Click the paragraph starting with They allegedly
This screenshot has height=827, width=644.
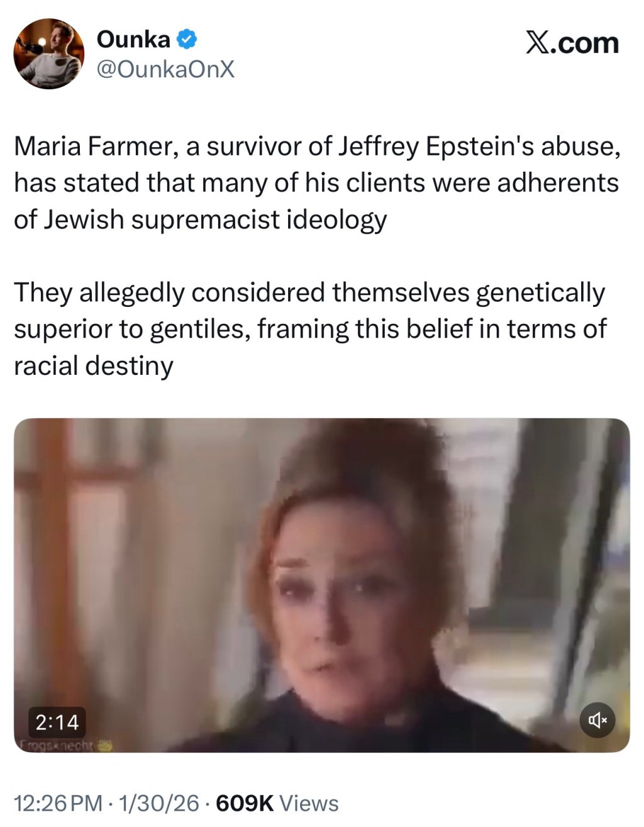[x=311, y=329]
